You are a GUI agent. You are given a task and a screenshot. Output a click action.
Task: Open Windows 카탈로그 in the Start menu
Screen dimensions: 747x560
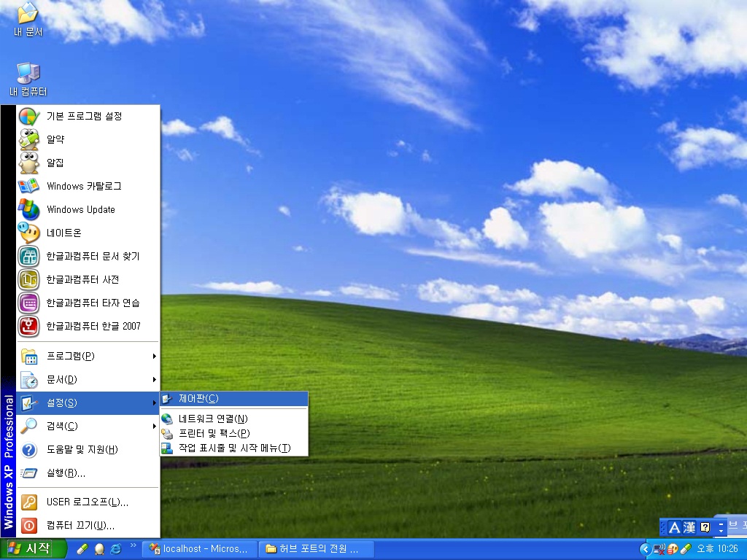coord(88,186)
